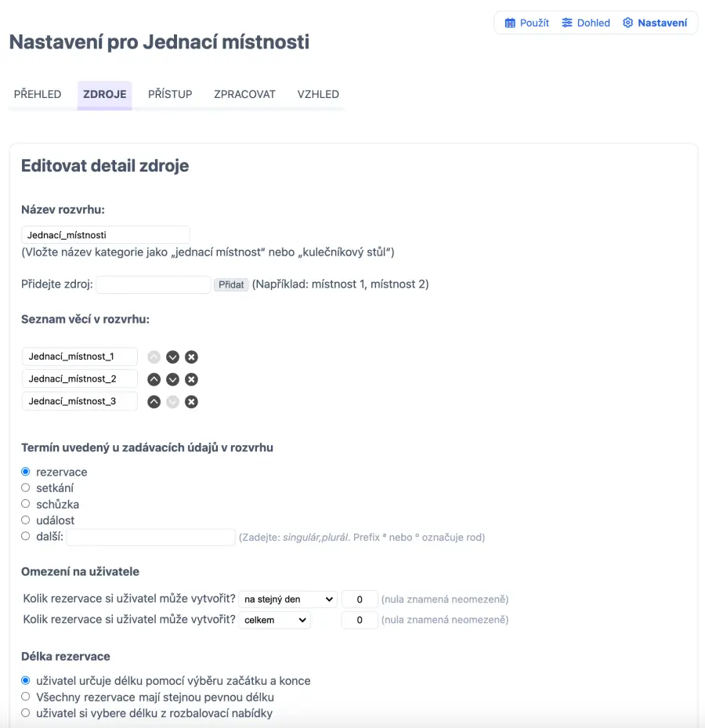Move Jednací_místnost_2 down with arrow icon
Screen dimensions: 705x728
(x=173, y=379)
